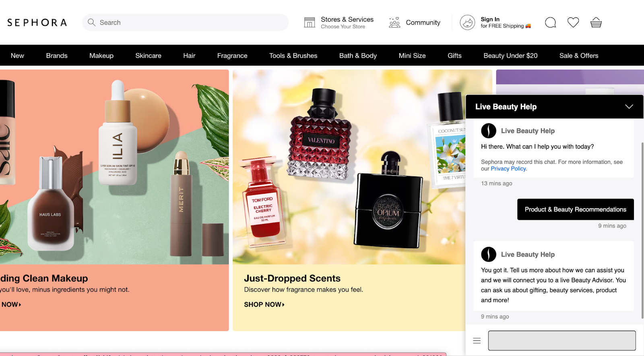
Task: Click the purple banner card at right
Action: click(x=570, y=82)
